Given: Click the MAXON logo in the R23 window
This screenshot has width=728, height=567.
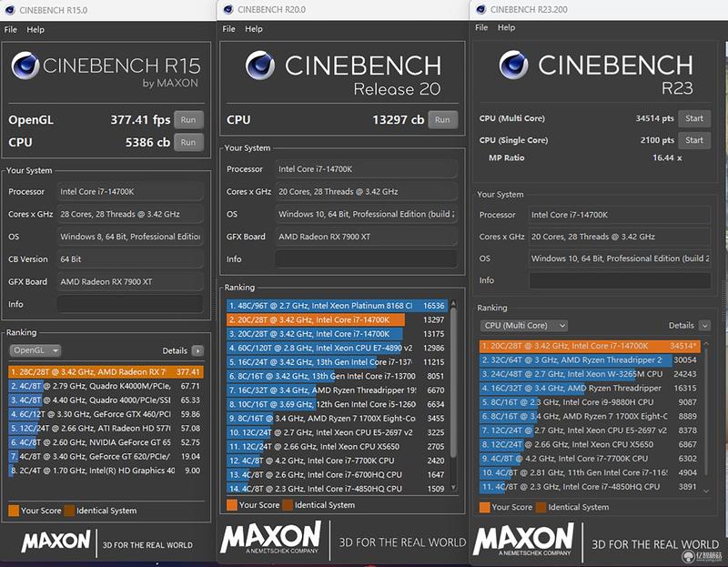Looking at the screenshot, I should pos(524,539).
